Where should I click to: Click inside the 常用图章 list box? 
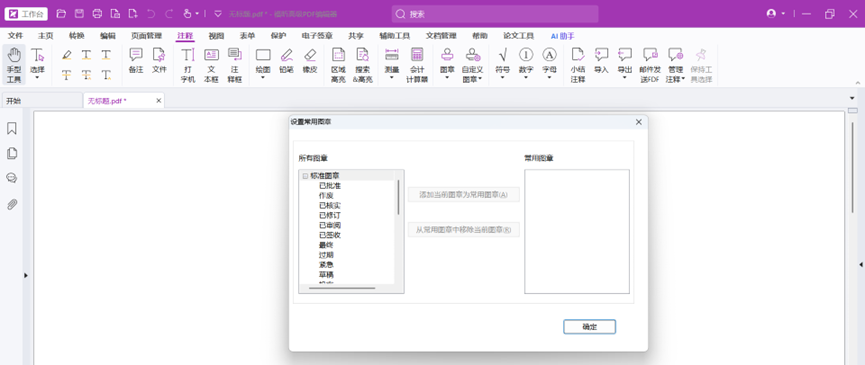click(x=576, y=232)
